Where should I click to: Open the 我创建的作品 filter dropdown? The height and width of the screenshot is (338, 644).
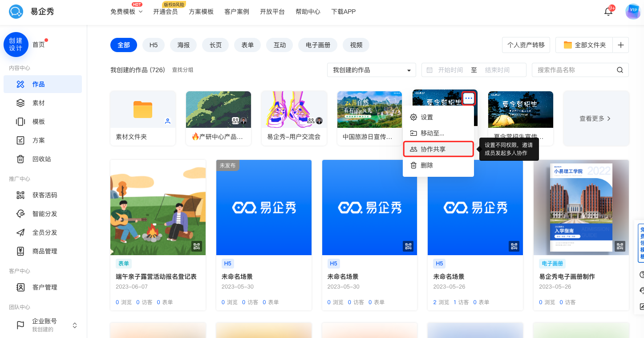372,70
